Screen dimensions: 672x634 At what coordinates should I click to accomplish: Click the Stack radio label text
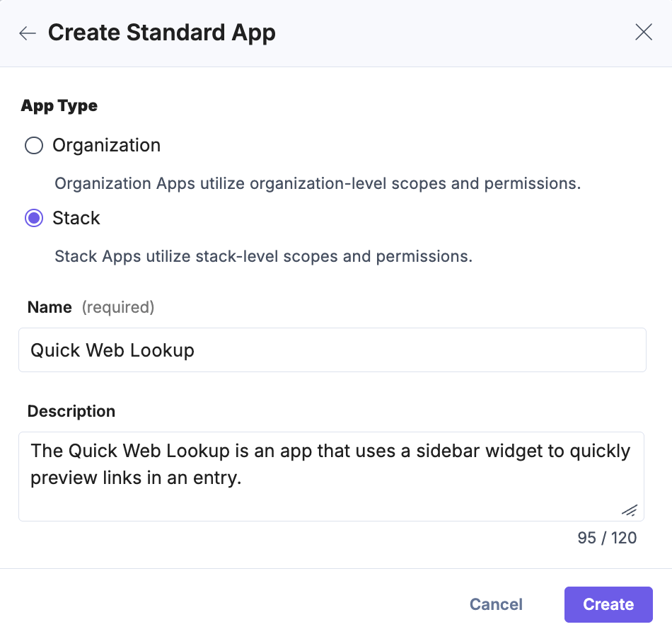76,218
